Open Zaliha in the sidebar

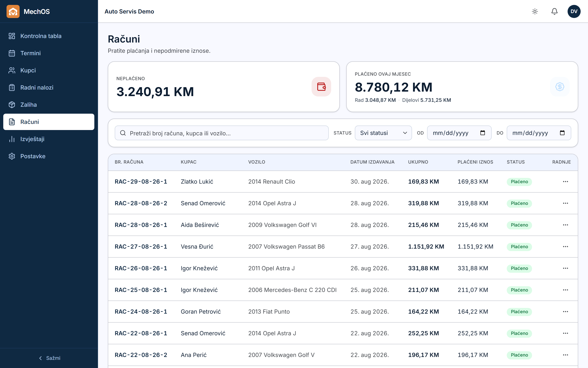[x=49, y=105]
